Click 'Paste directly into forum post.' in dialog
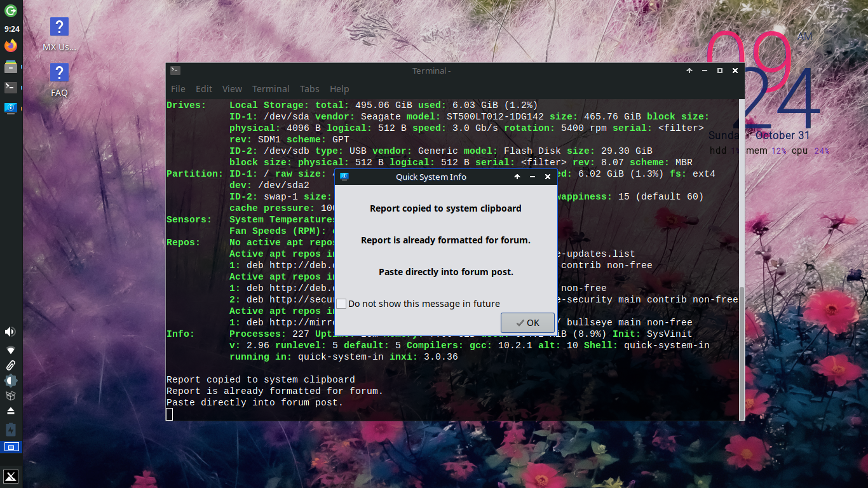 pyautogui.click(x=446, y=272)
